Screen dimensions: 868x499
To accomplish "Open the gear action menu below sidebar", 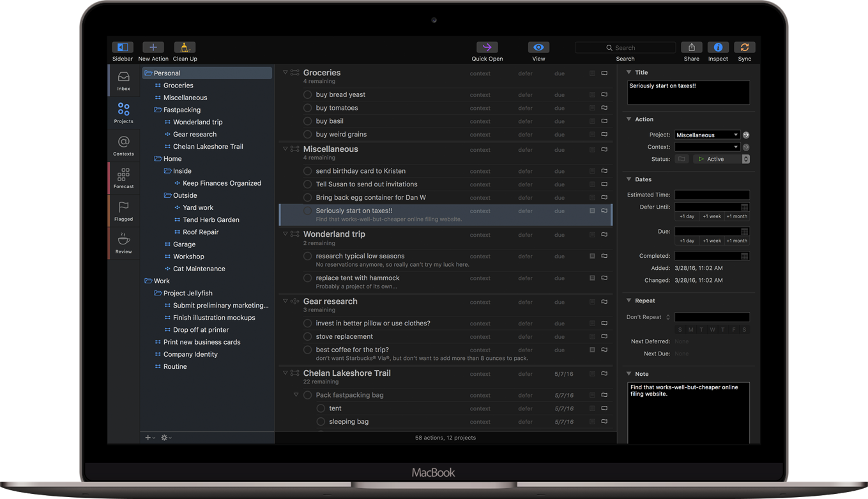I will click(166, 438).
